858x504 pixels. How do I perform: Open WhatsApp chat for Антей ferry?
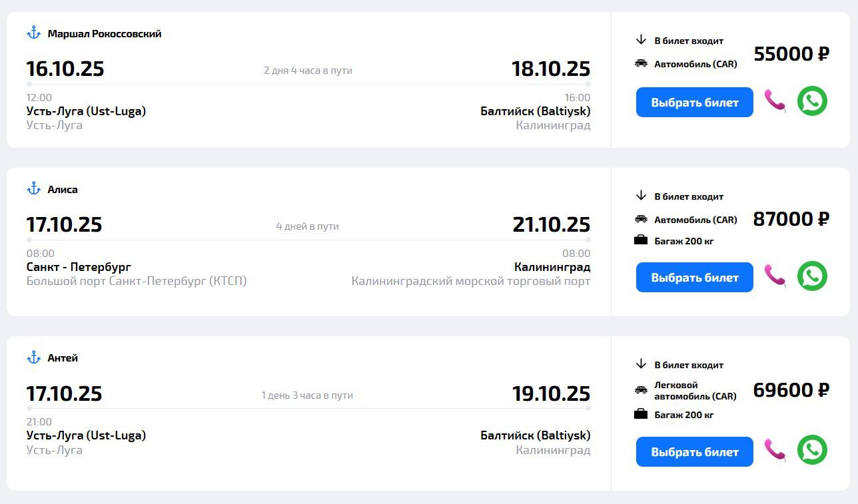coord(812,450)
